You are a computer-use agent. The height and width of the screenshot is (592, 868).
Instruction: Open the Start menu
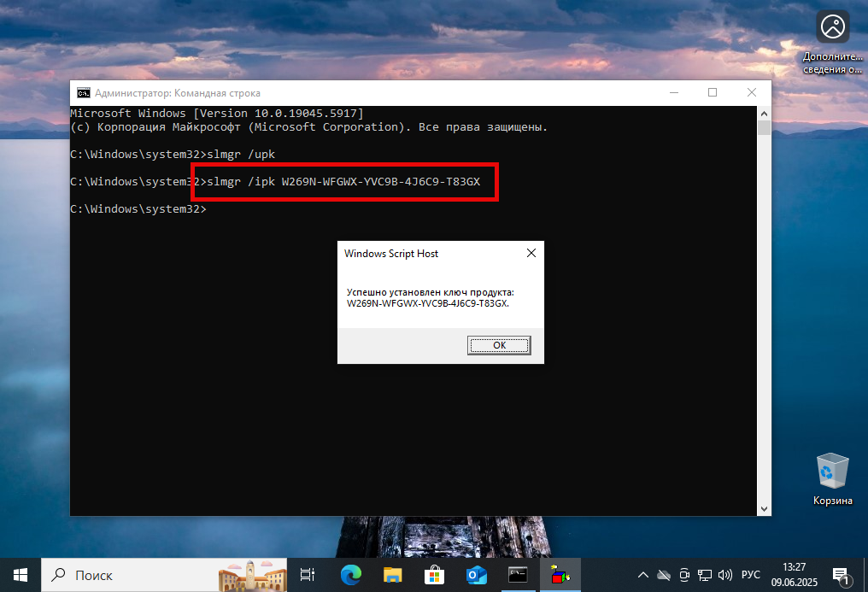tap(20, 575)
